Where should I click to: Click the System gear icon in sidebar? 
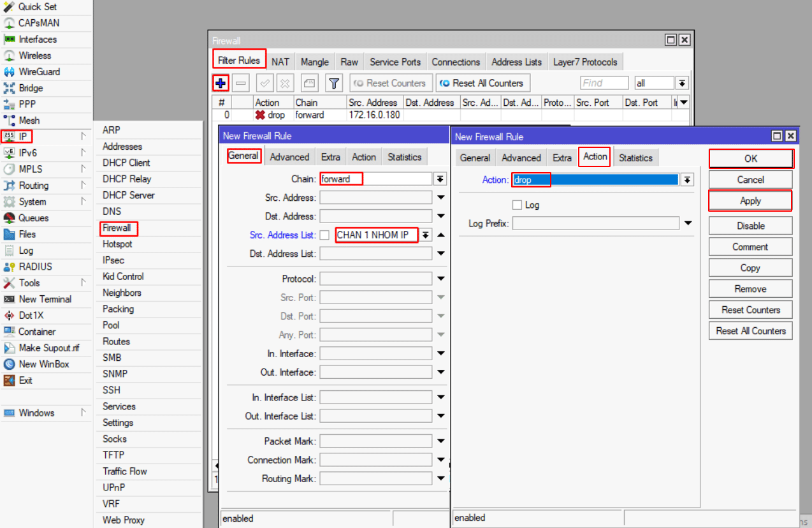click(9, 202)
